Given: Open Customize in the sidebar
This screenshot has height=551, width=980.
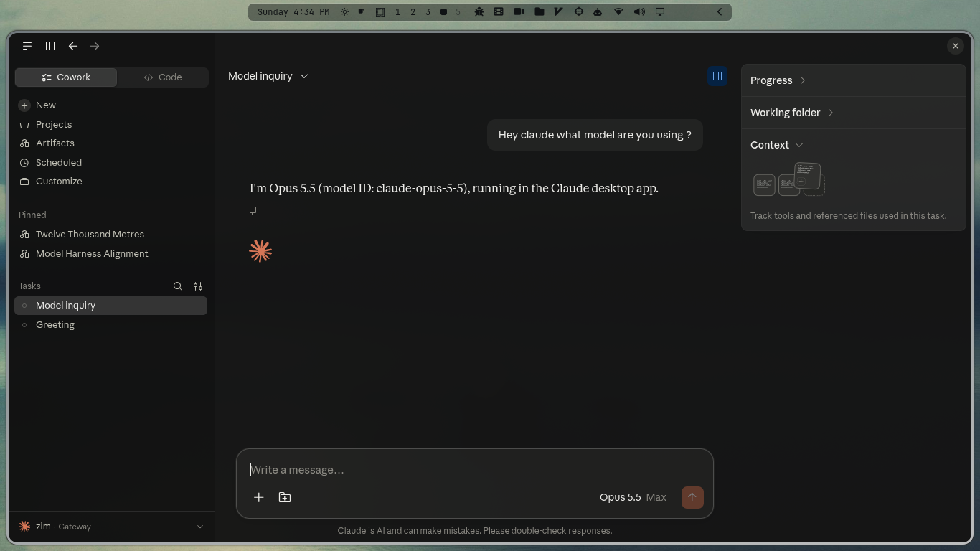Looking at the screenshot, I should 59,181.
